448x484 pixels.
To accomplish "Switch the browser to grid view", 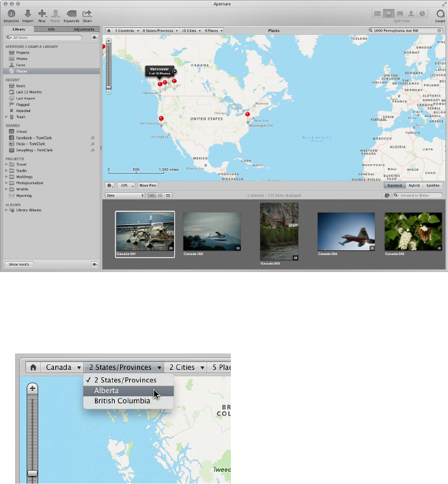I will click(x=160, y=196).
